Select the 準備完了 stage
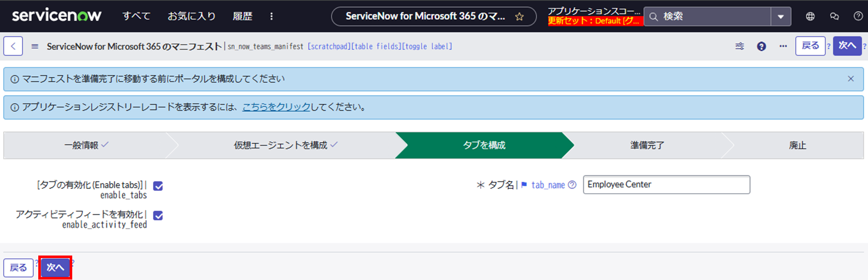The image size is (868, 280). click(647, 145)
